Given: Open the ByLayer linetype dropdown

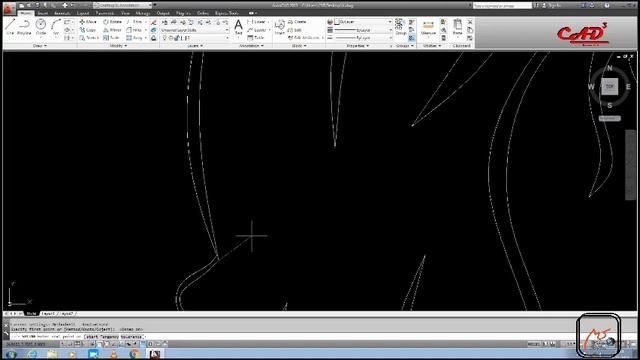Looking at the screenshot, I should 363,38.
